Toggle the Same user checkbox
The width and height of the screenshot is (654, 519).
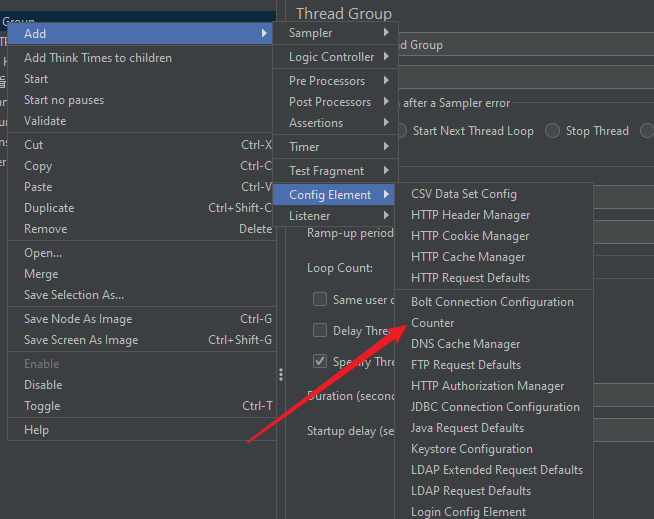(x=320, y=299)
